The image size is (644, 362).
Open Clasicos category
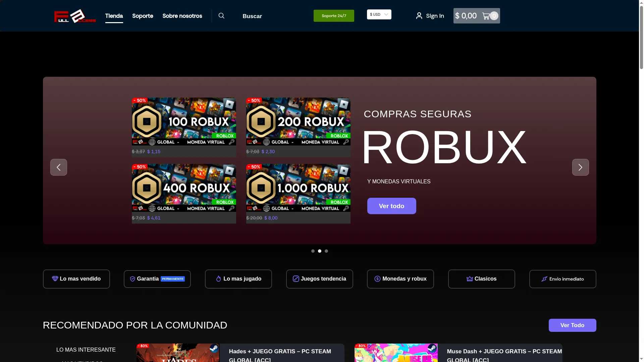point(482,279)
